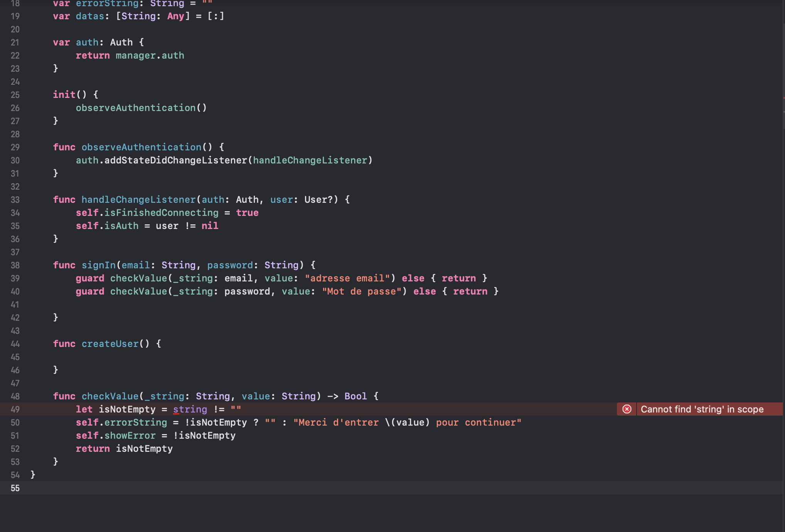This screenshot has width=785, height=532.
Task: Select the nil keyword on line 35
Action: click(x=210, y=226)
